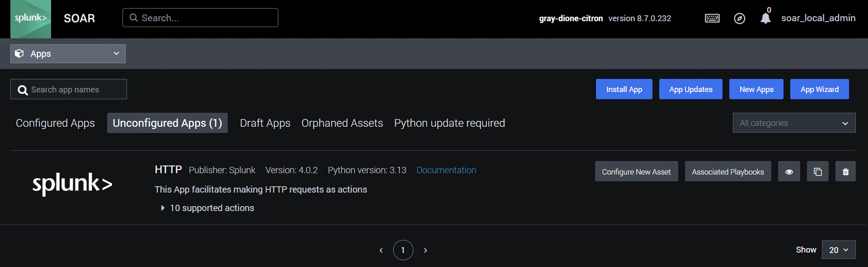Open the All categories dropdown
Viewport: 868px width, 267px height.
794,123
